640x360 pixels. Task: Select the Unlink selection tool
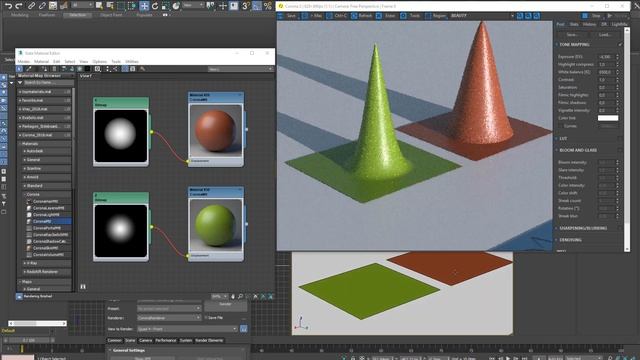coord(42,6)
